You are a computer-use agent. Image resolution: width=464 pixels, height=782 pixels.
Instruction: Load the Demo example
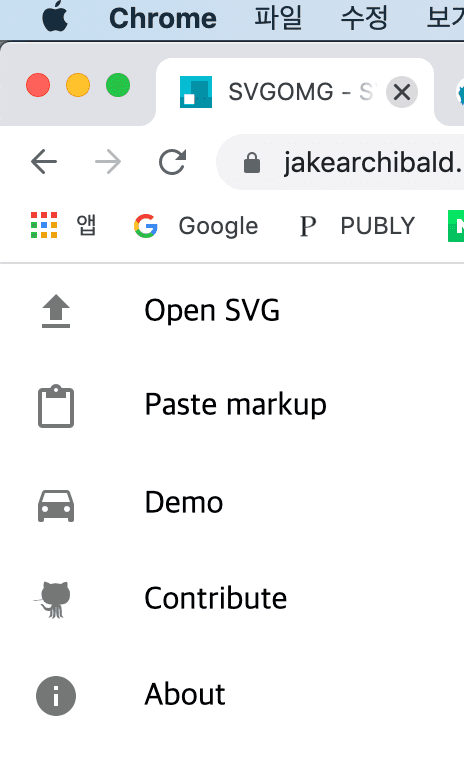point(184,502)
